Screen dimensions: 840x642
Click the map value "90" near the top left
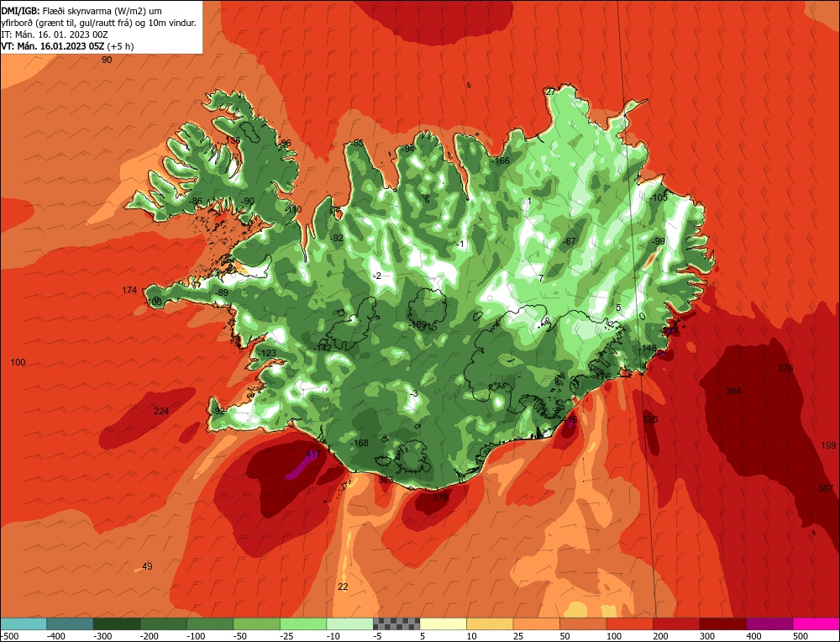[x=107, y=60]
